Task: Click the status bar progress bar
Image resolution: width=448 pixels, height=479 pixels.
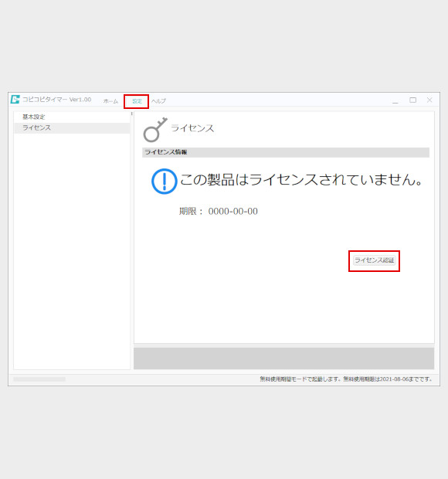Action: (x=39, y=379)
